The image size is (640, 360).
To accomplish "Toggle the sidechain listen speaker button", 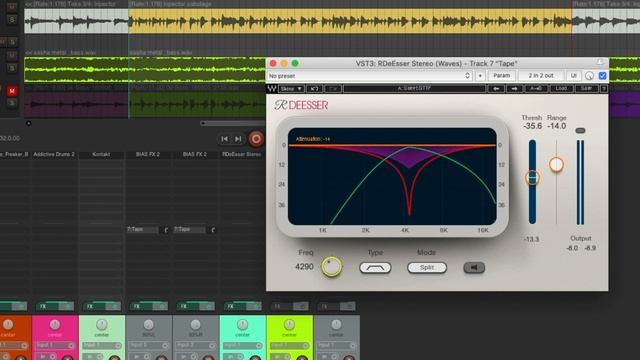I will tap(474, 267).
